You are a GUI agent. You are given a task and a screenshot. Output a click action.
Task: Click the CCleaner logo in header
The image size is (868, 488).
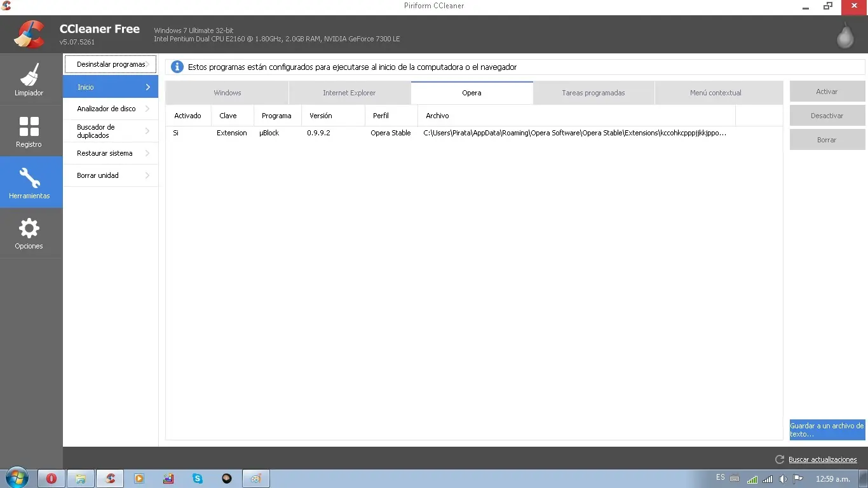[x=29, y=34]
